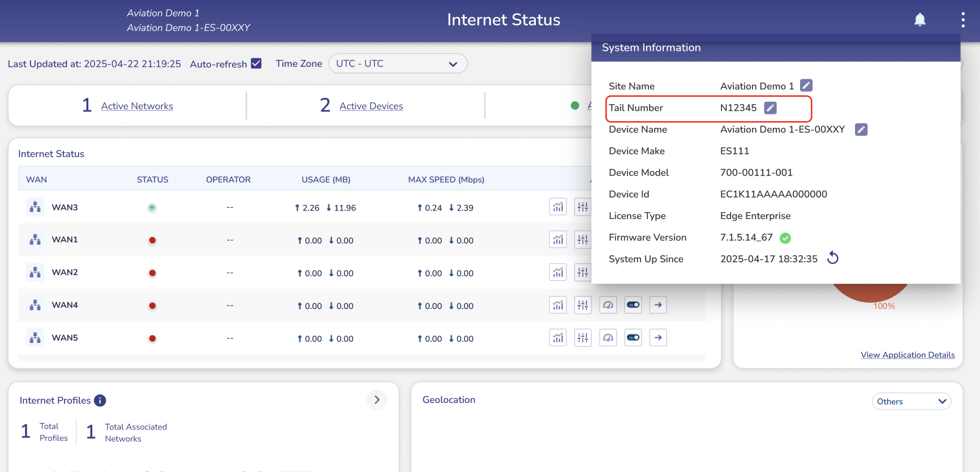
Task: Expand the Others dropdown in Geolocation
Action: pyautogui.click(x=911, y=401)
